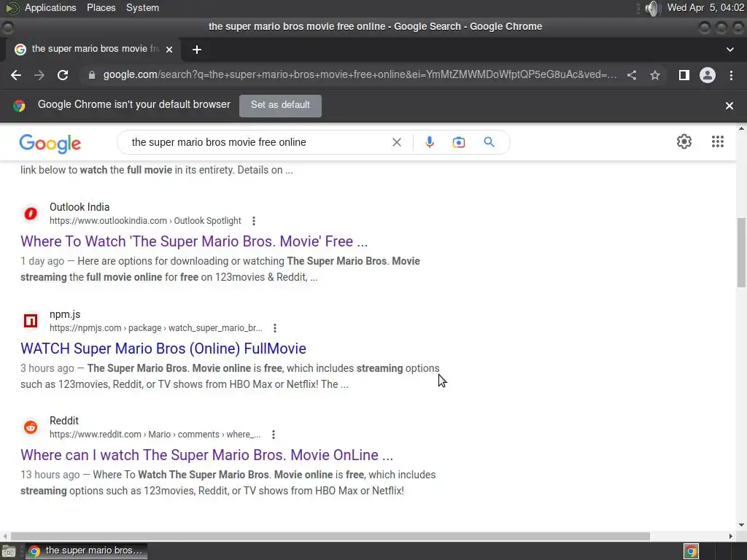Image resolution: width=747 pixels, height=560 pixels.
Task: Close the super mario bros tab
Action: pos(169,50)
